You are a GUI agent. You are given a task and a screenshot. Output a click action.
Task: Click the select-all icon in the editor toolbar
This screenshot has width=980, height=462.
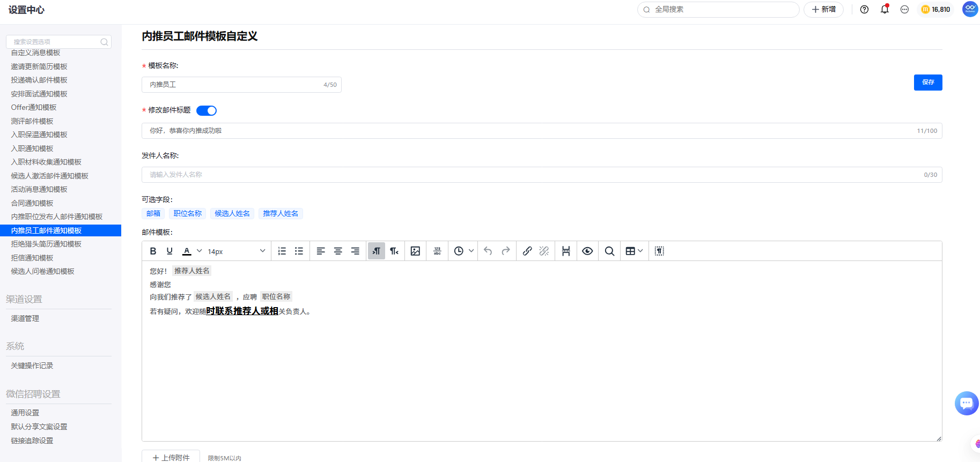pos(660,251)
